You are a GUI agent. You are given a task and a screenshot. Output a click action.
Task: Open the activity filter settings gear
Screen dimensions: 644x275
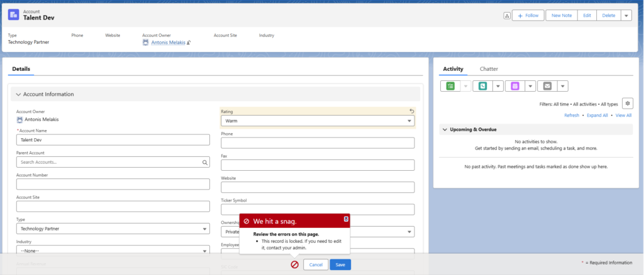(x=628, y=104)
